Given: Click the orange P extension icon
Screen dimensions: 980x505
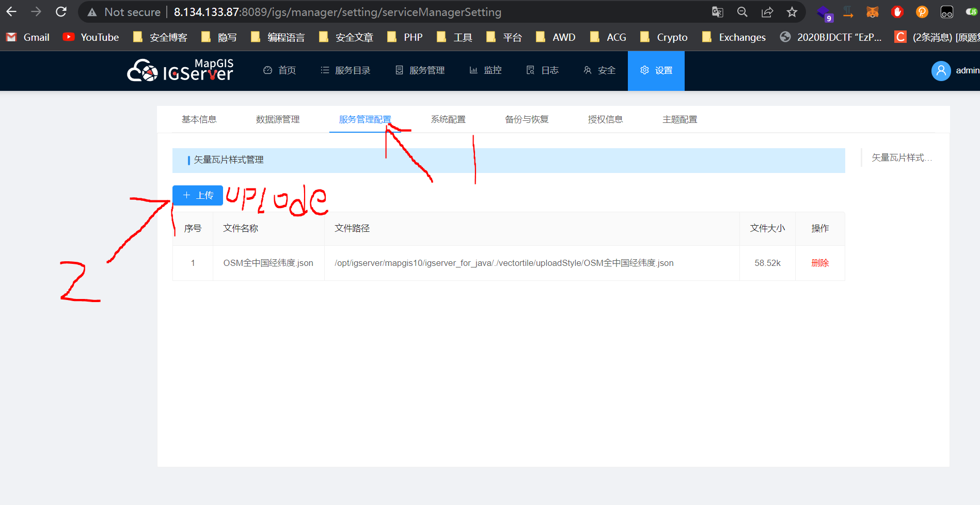Looking at the screenshot, I should [922, 12].
